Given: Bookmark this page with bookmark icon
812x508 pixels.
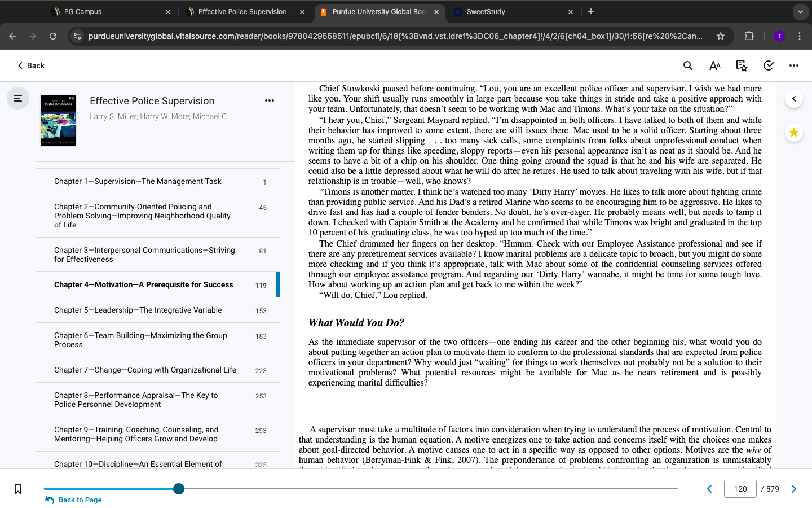Looking at the screenshot, I should [x=18, y=489].
